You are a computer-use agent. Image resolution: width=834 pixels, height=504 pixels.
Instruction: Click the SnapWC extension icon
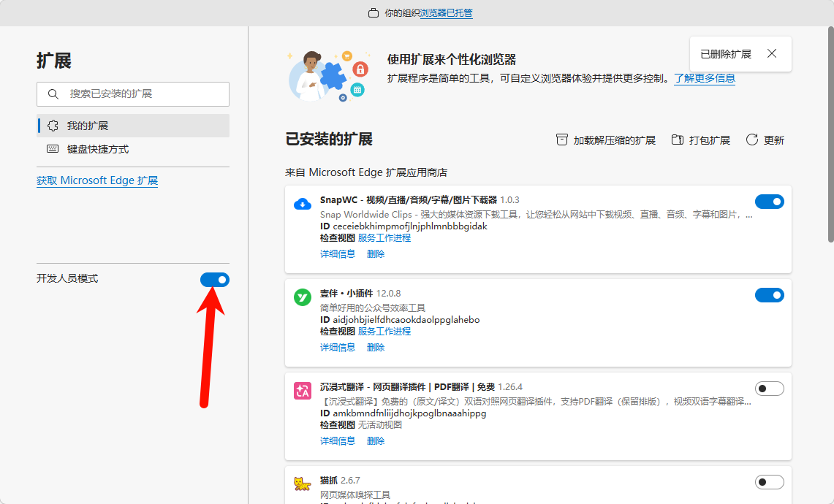point(302,205)
